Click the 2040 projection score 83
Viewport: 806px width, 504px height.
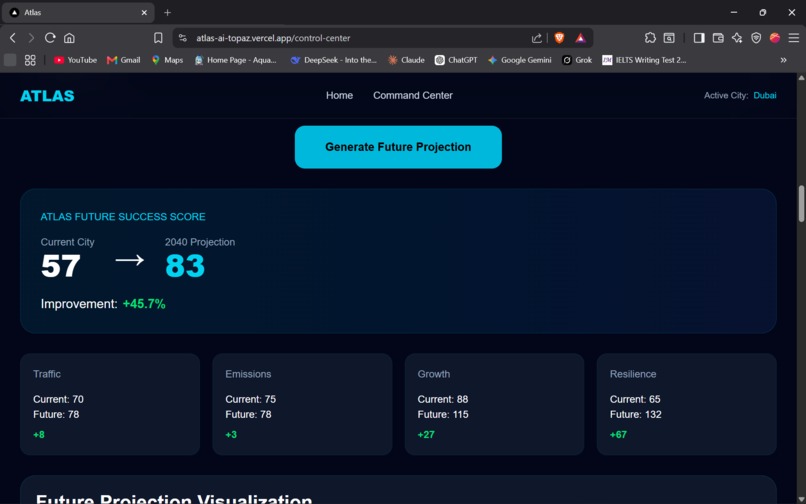[185, 266]
